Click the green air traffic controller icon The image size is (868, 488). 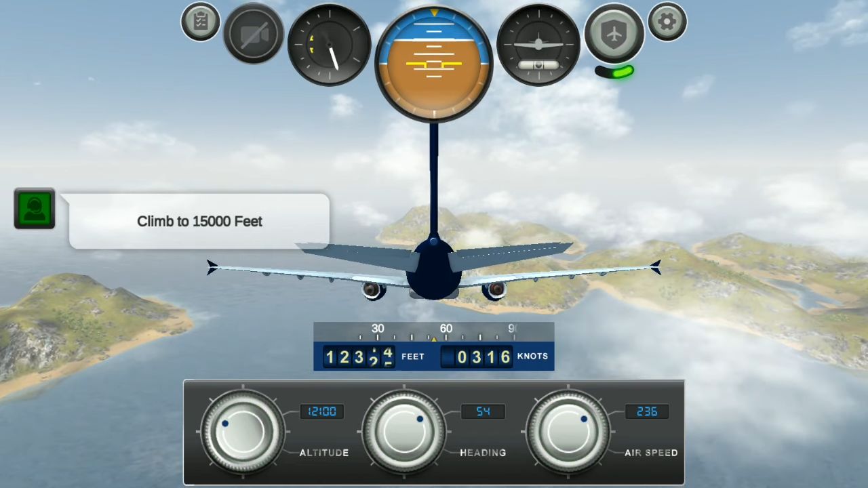tap(35, 209)
